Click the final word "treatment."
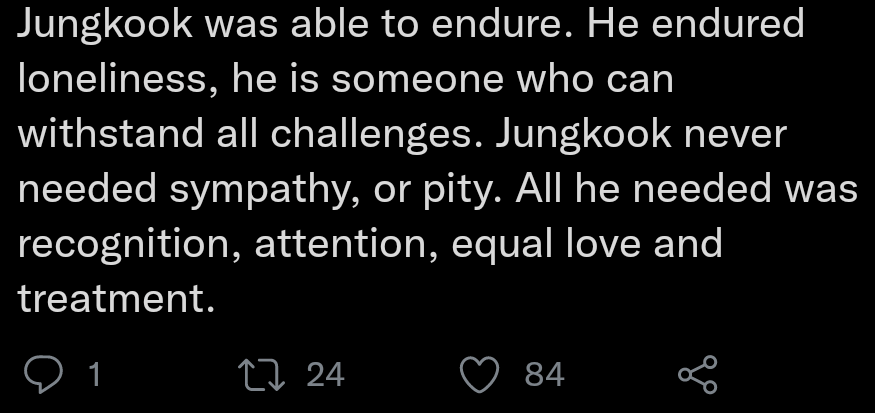Viewport: 875px width, 413px height. pos(116,298)
